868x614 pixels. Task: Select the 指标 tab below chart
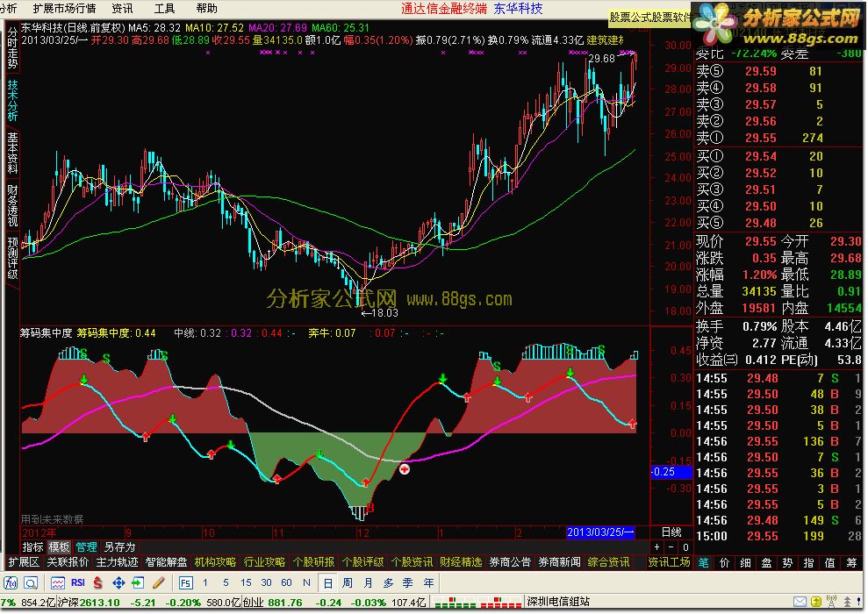pyautogui.click(x=32, y=547)
